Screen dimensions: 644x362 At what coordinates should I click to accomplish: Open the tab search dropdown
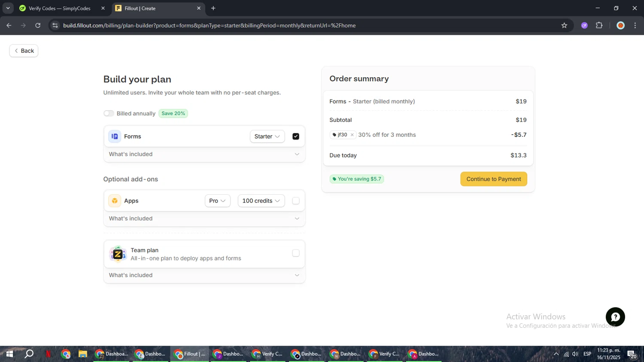[8, 8]
